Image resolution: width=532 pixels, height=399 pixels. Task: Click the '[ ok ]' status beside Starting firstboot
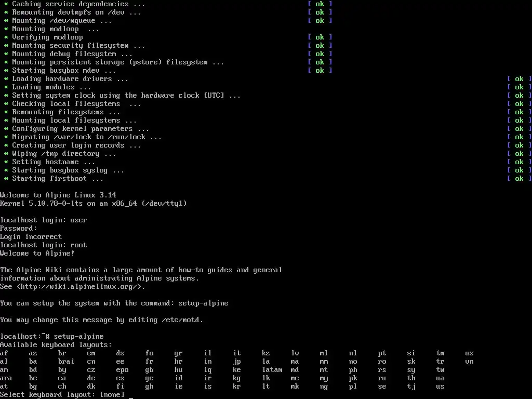(x=520, y=179)
